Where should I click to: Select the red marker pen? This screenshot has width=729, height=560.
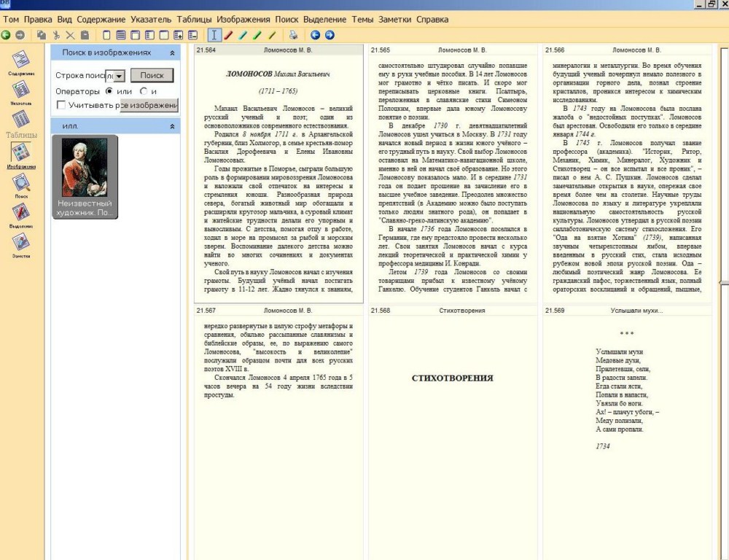pos(228,35)
